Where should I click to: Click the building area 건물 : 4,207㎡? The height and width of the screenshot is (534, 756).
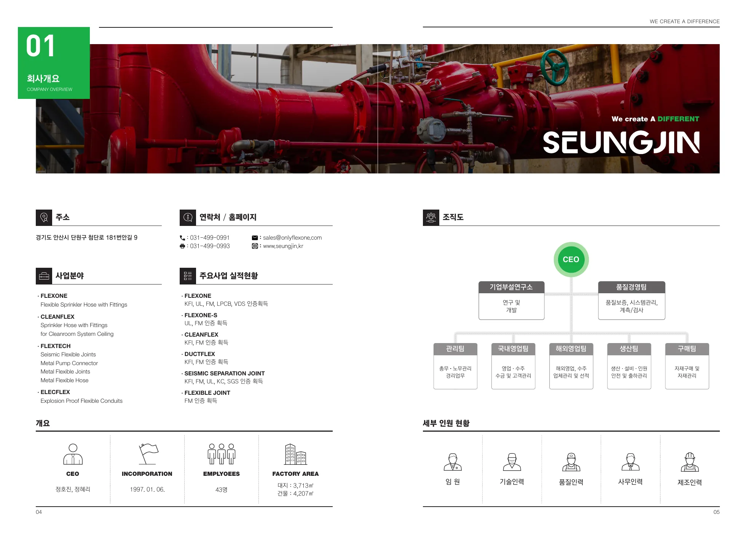click(x=295, y=494)
